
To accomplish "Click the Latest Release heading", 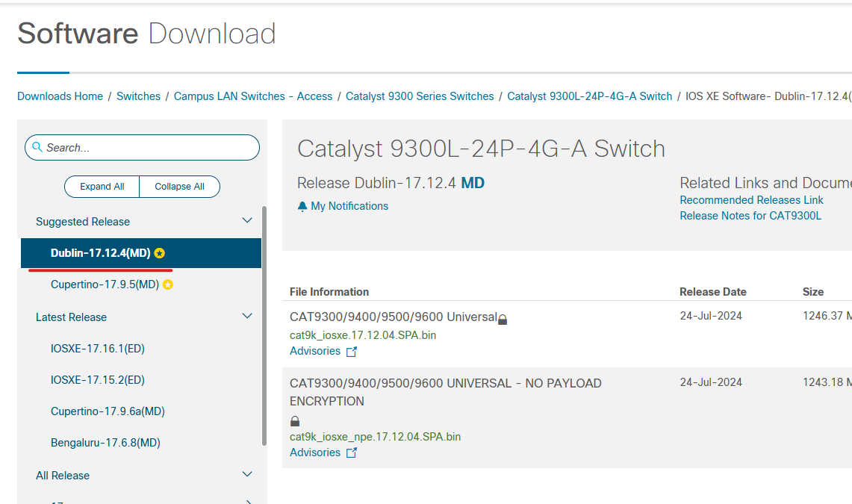I will 71,317.
